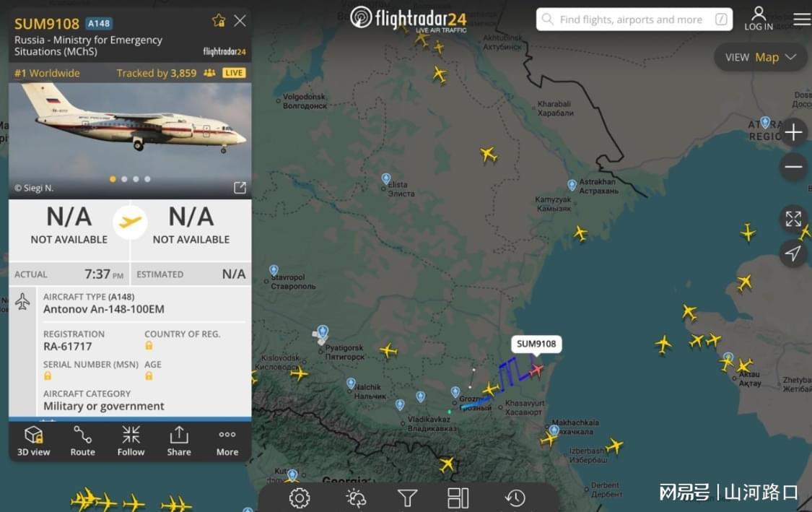Open the More options menu
The width and height of the screenshot is (812, 512).
[227, 441]
